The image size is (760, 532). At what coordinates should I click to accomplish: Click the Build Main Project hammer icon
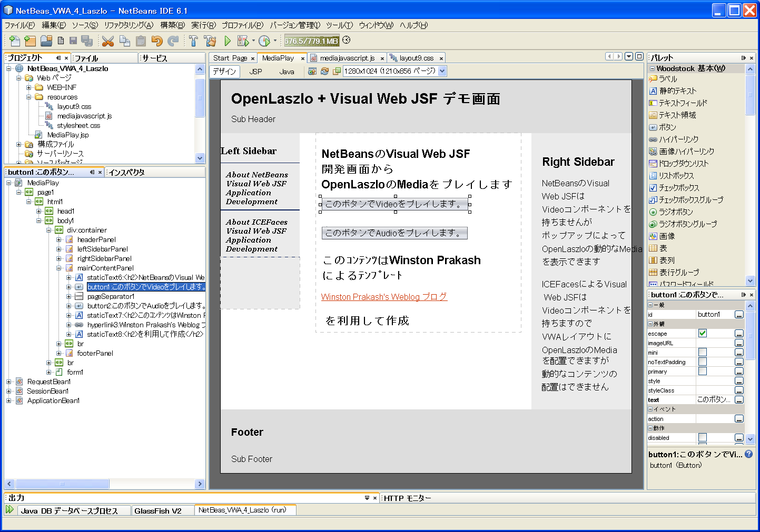(193, 41)
